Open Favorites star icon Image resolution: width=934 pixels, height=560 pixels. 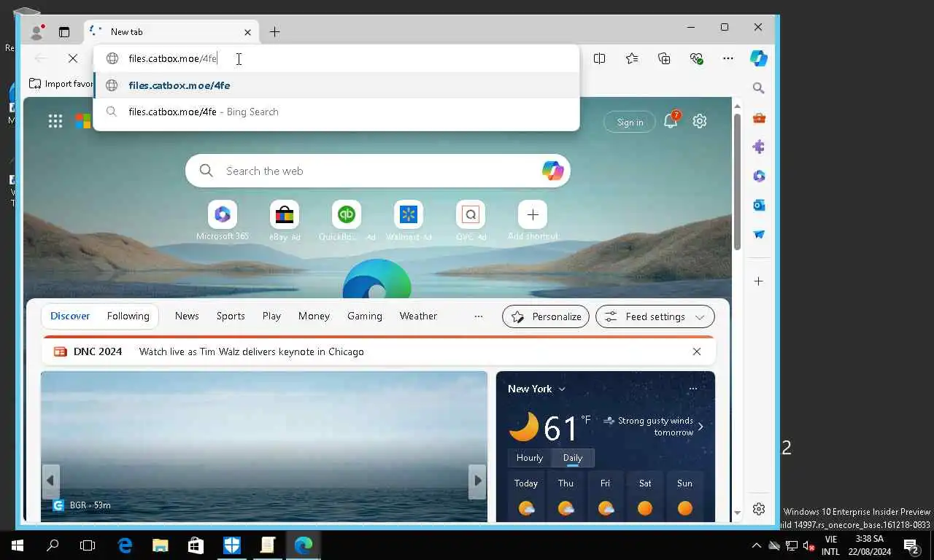(x=632, y=58)
